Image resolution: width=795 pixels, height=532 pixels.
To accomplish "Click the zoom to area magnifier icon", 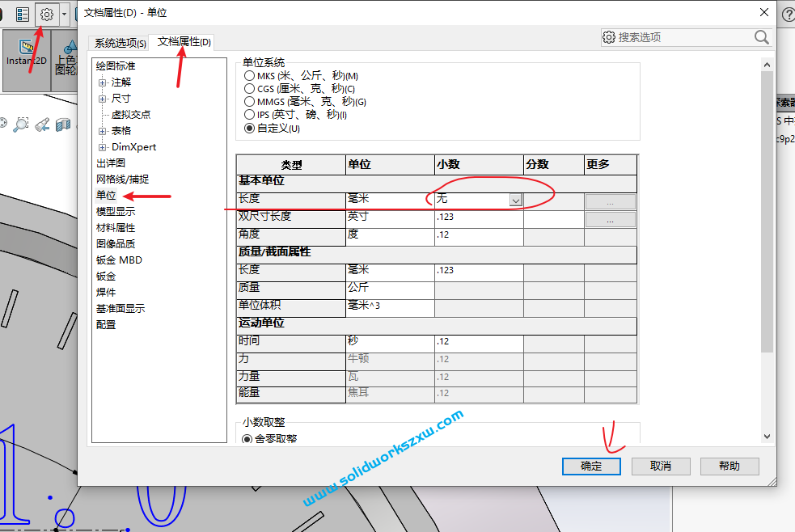I will click(x=22, y=125).
